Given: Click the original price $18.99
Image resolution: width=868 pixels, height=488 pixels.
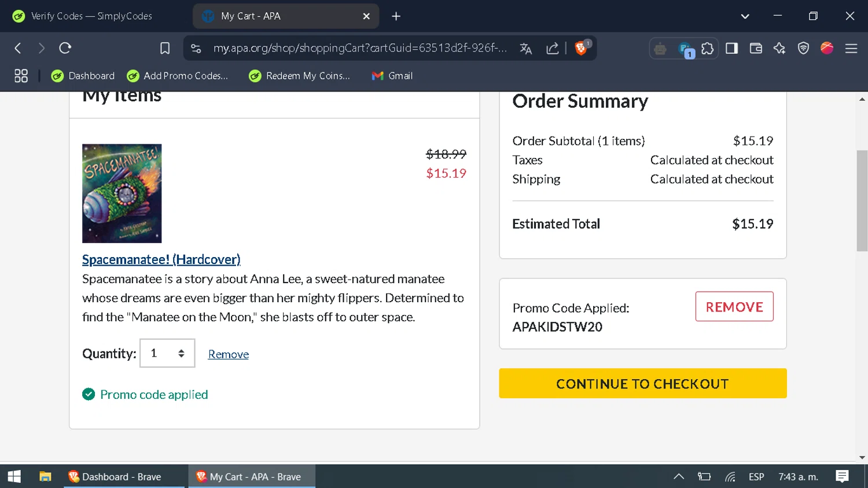Looking at the screenshot, I should 446,154.
